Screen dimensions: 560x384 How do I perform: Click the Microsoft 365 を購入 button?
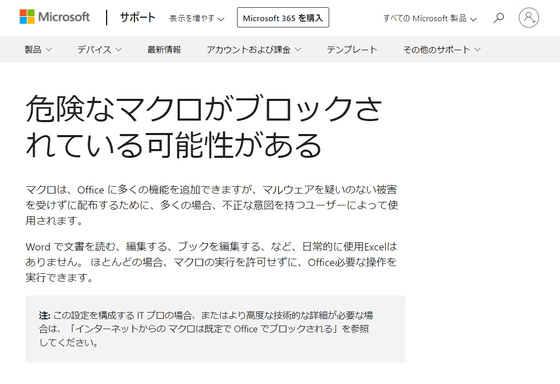pyautogui.click(x=283, y=18)
